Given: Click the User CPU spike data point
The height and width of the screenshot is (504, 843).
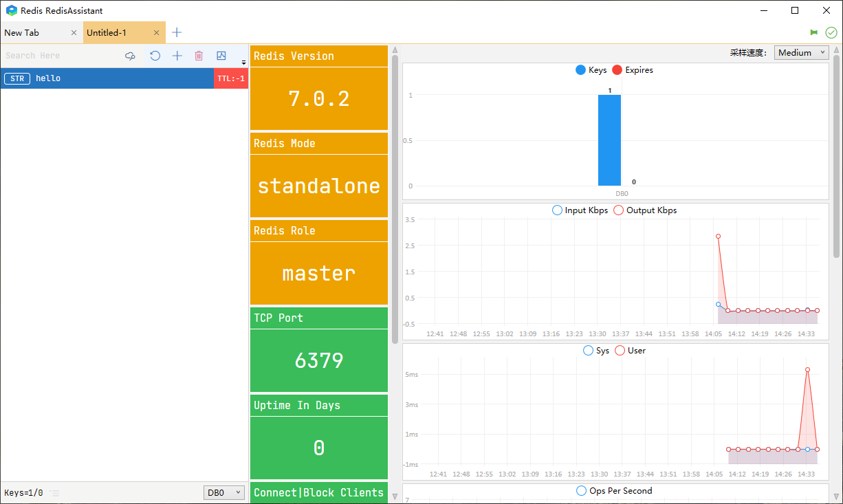Looking at the screenshot, I should pos(807,370).
